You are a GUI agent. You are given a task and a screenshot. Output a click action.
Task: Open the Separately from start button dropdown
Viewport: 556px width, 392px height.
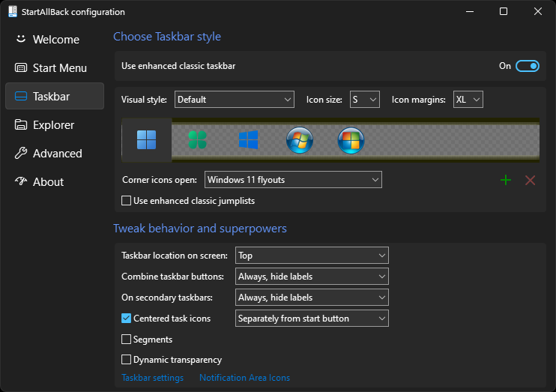(312, 319)
